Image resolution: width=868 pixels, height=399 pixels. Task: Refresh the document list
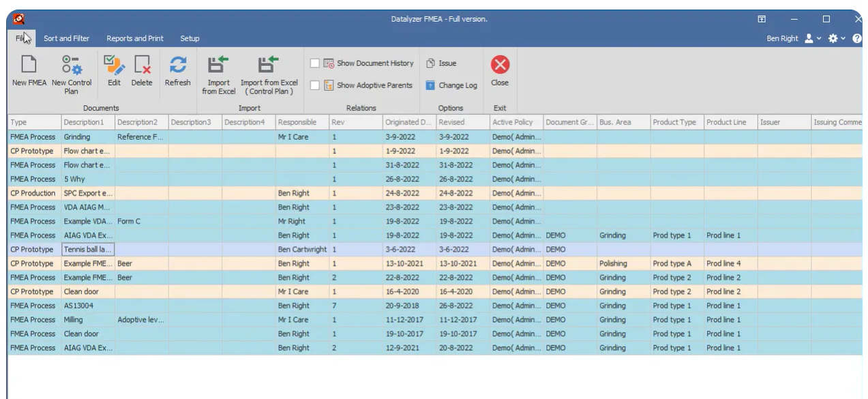tap(178, 72)
